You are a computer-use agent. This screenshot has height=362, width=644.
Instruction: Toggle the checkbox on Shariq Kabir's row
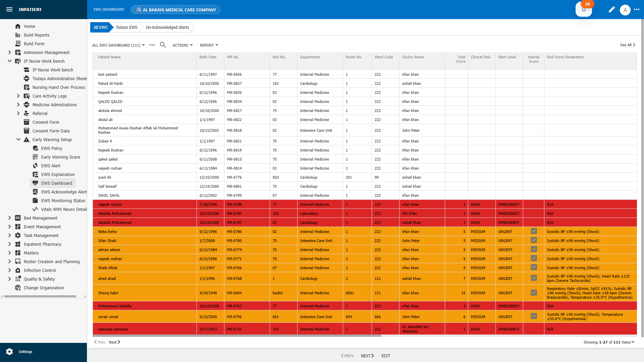click(x=534, y=292)
